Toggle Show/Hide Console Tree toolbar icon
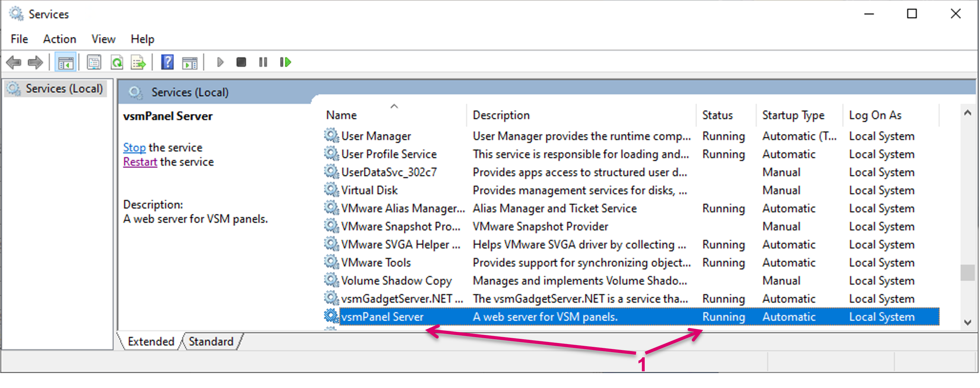 66,62
